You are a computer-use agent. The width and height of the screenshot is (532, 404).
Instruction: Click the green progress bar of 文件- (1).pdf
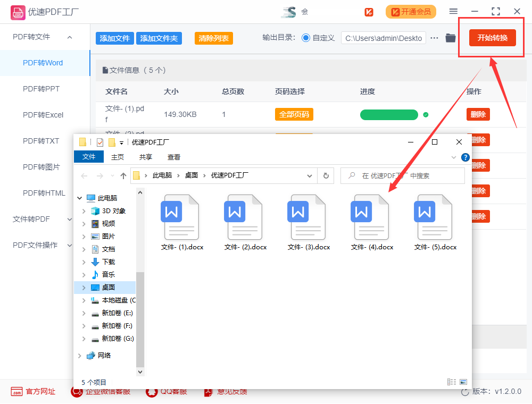coord(389,115)
